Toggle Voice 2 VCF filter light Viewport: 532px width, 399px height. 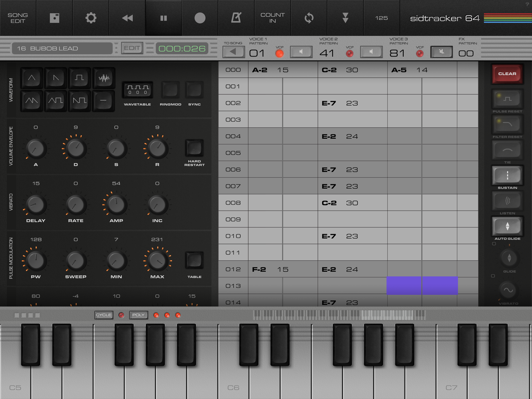tap(350, 54)
